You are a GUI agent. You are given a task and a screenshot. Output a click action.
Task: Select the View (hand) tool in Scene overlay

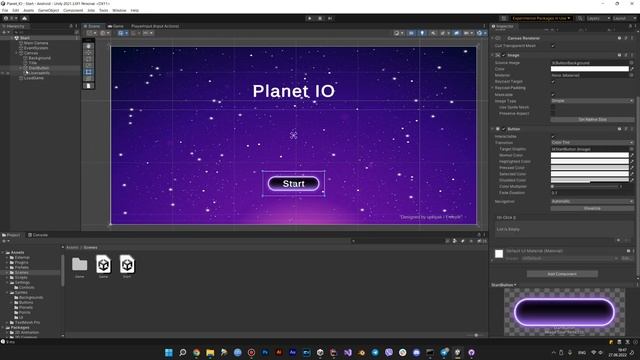click(x=89, y=46)
